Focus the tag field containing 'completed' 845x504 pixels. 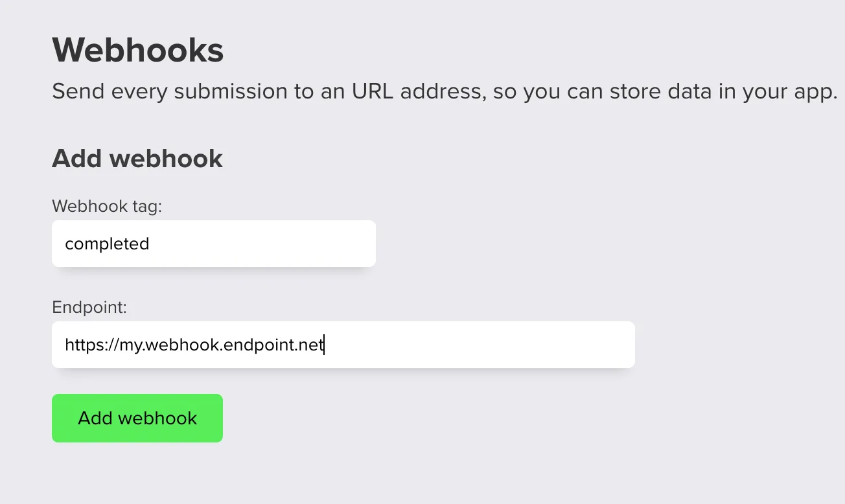click(214, 244)
